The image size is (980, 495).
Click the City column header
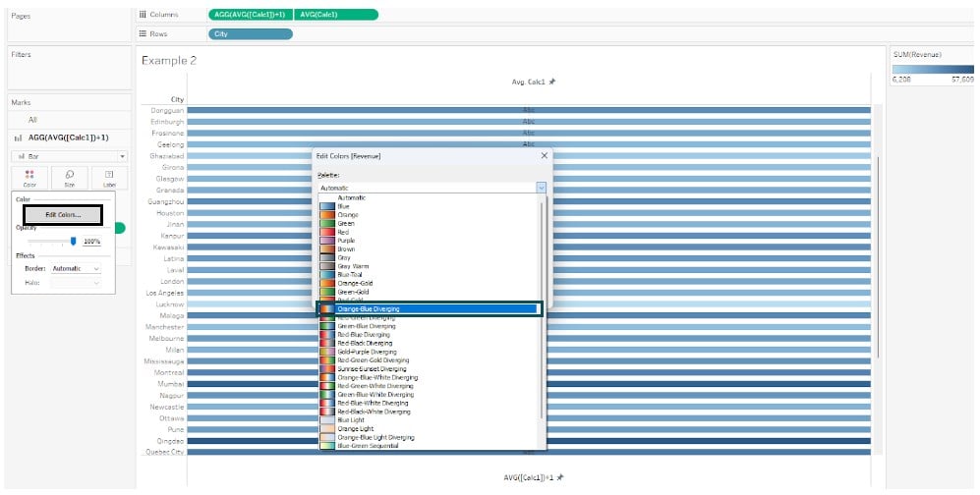[x=178, y=99]
